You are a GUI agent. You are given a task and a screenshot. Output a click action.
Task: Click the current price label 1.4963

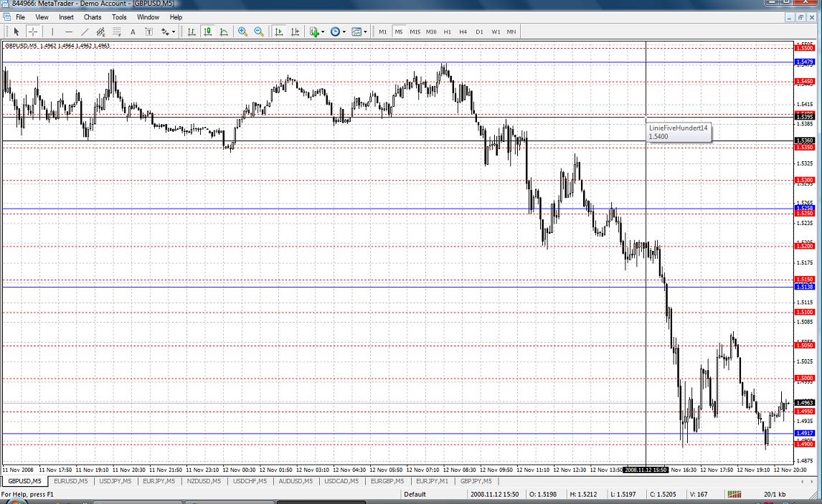(x=805, y=403)
